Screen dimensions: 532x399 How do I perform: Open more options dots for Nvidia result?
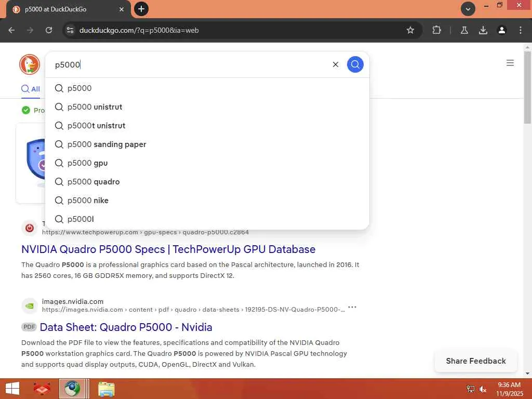pyautogui.click(x=352, y=307)
